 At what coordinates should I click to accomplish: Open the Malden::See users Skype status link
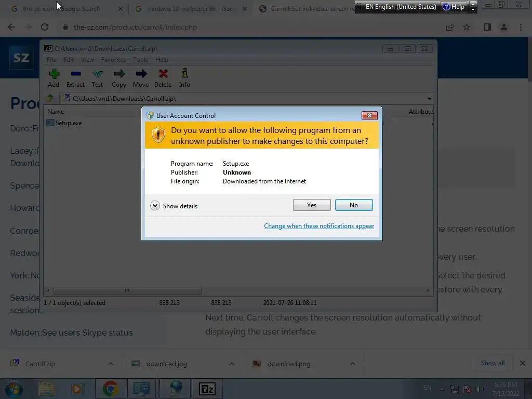click(71, 332)
